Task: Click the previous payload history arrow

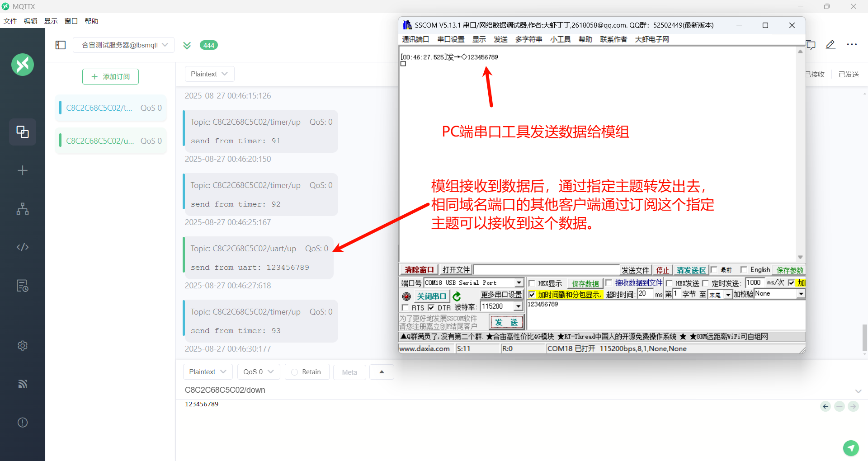Action: point(826,406)
